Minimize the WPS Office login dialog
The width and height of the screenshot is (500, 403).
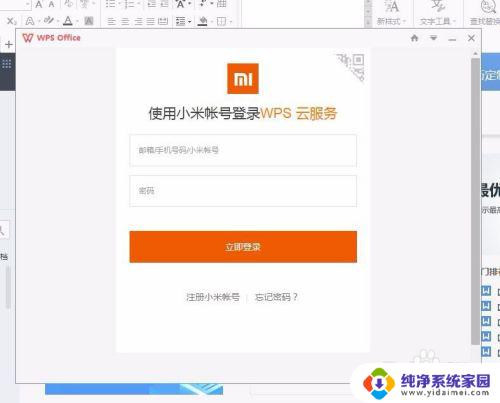tap(452, 40)
